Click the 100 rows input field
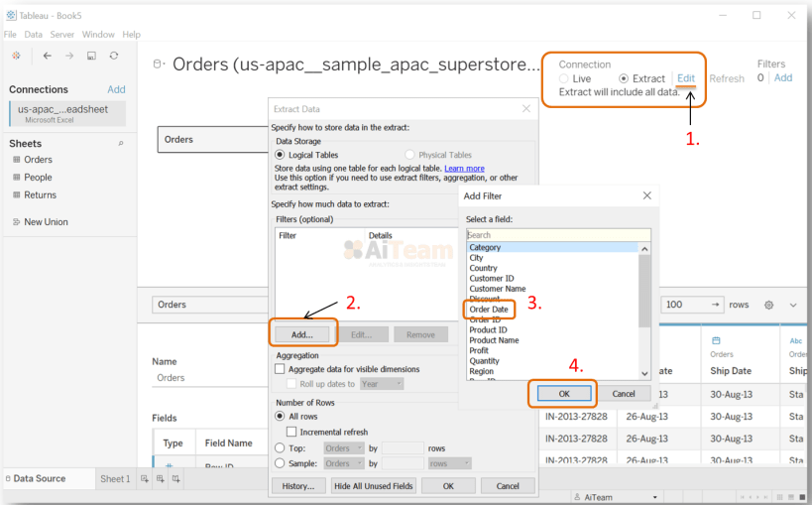The image size is (812, 505). coord(692,305)
